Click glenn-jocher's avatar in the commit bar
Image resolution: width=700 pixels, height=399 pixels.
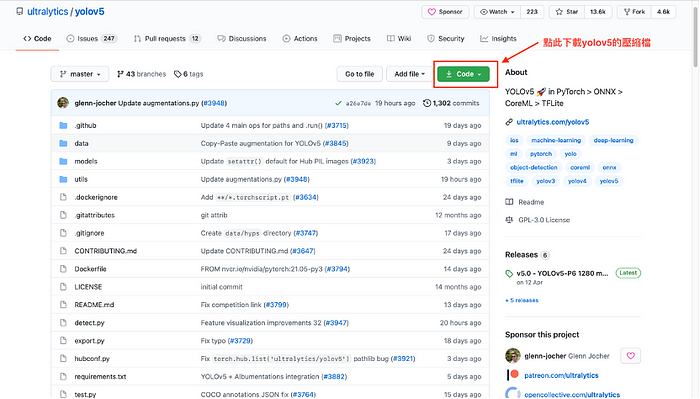(63, 103)
